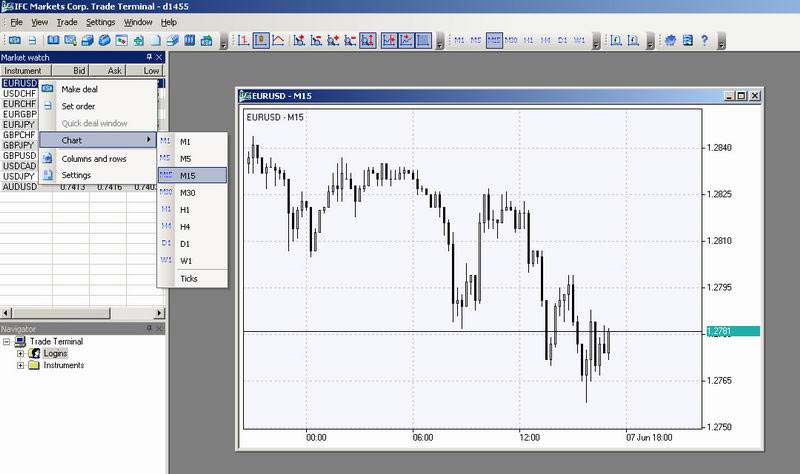
Task: Collapse the Trade Terminal tree node
Action: [x=7, y=341]
